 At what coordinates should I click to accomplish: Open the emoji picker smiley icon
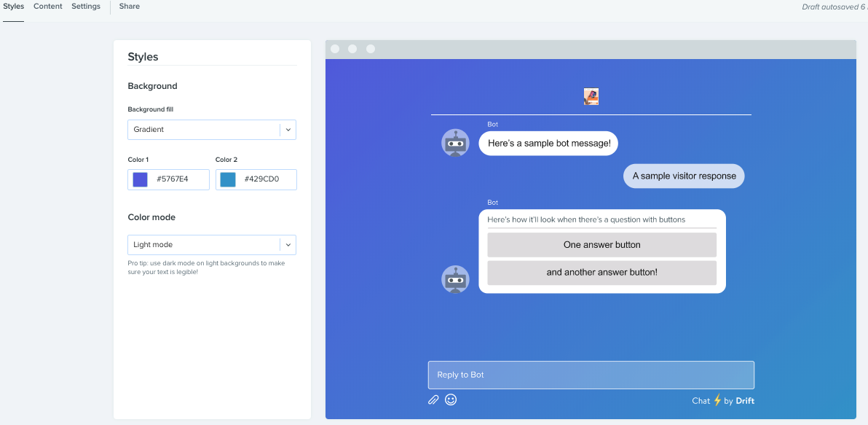point(451,399)
